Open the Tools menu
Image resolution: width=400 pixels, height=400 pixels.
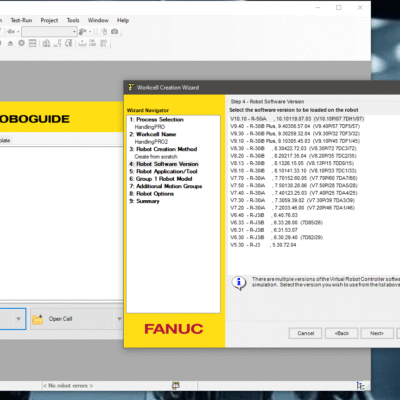73,20
